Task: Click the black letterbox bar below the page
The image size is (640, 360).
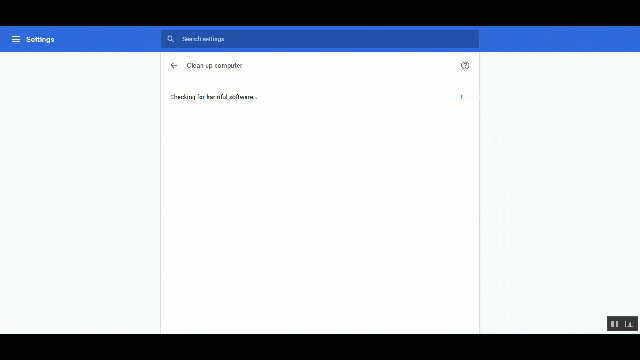Action: click(x=320, y=347)
